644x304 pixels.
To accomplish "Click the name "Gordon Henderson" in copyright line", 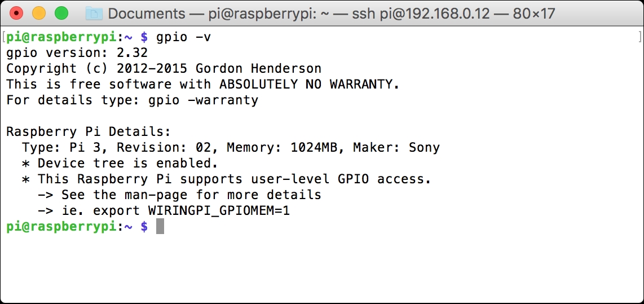I will [x=258, y=69].
